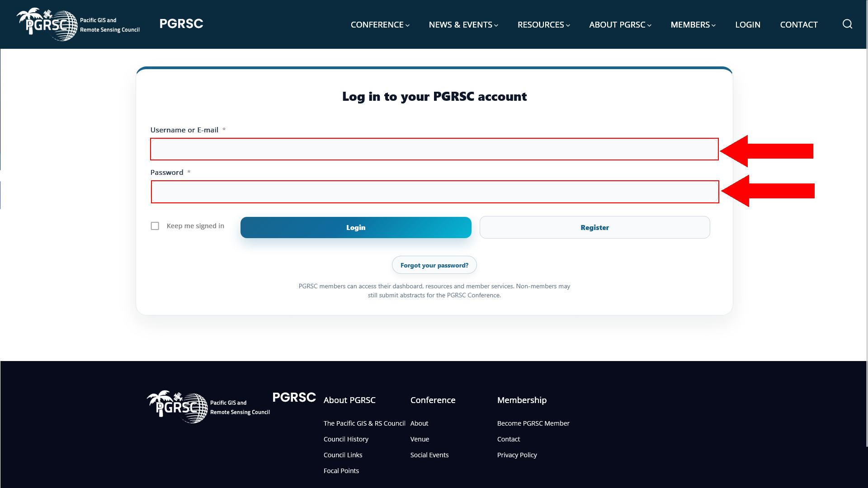Click the page's vertical scrollbar
Image resolution: width=868 pixels, height=488 pixels.
point(866,224)
